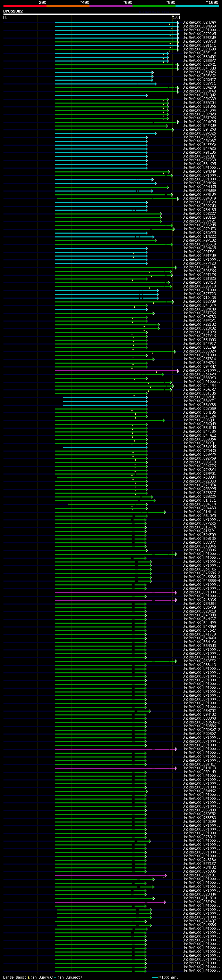
Task: Click the UniRef100_C0PMV9 entry
Action: (x=199, y=114)
